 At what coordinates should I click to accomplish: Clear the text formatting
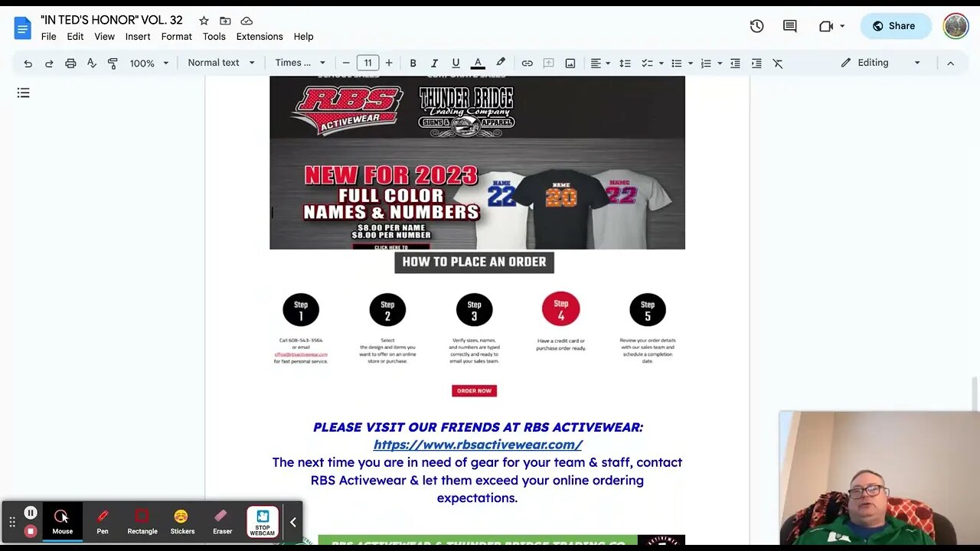778,64
